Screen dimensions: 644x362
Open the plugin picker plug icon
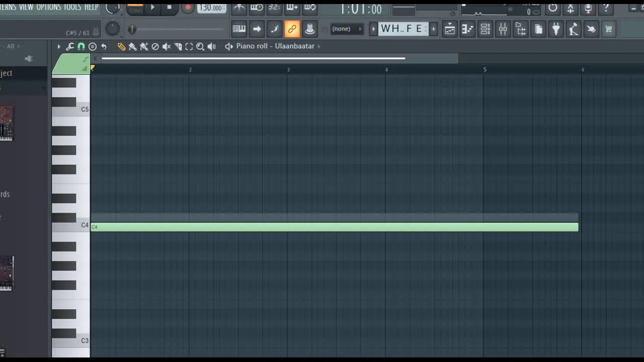(x=556, y=29)
